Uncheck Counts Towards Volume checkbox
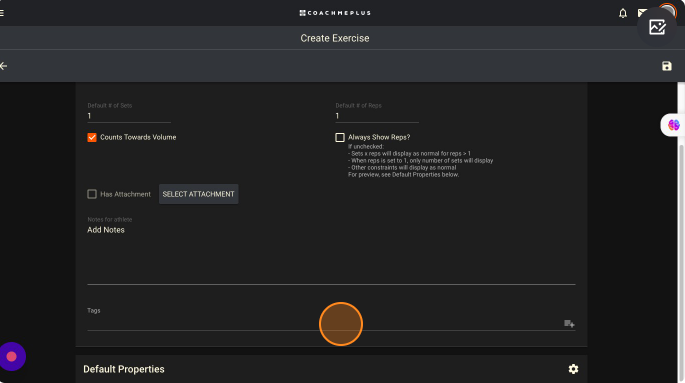685x383 pixels. (x=92, y=137)
